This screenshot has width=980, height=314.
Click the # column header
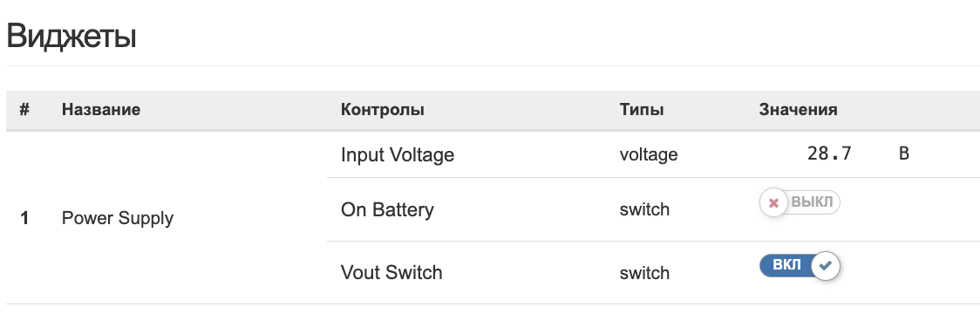[x=24, y=109]
